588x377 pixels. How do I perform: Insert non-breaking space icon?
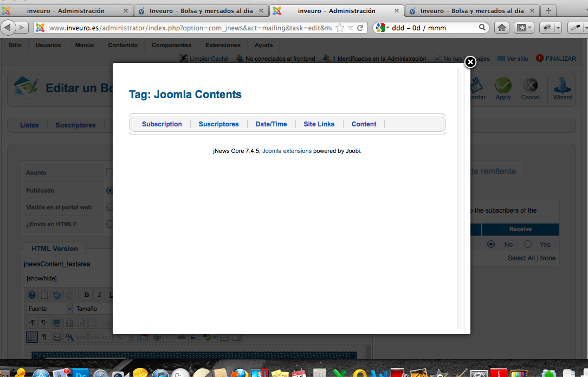(x=56, y=337)
